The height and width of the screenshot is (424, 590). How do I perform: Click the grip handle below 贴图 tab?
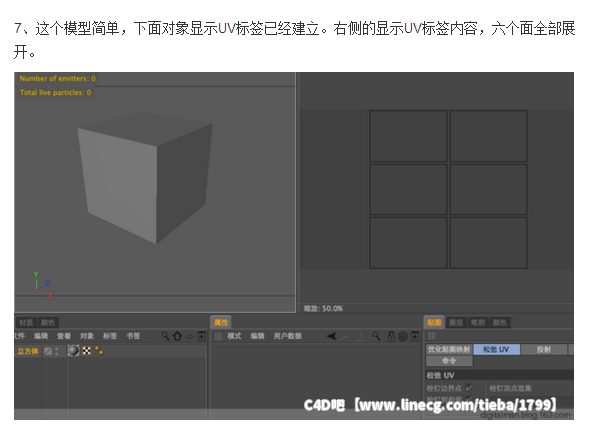[431, 336]
